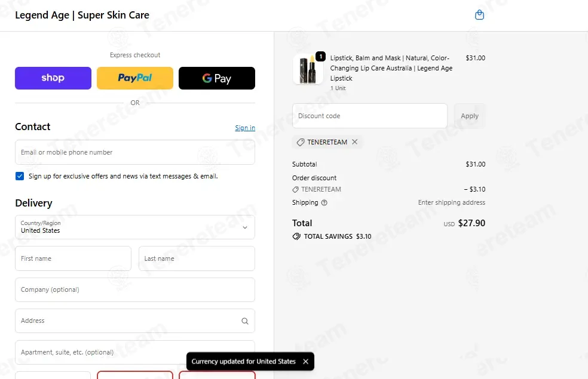The height and width of the screenshot is (379, 588).
Task: Open the Legend Age store title link
Action: coord(82,15)
